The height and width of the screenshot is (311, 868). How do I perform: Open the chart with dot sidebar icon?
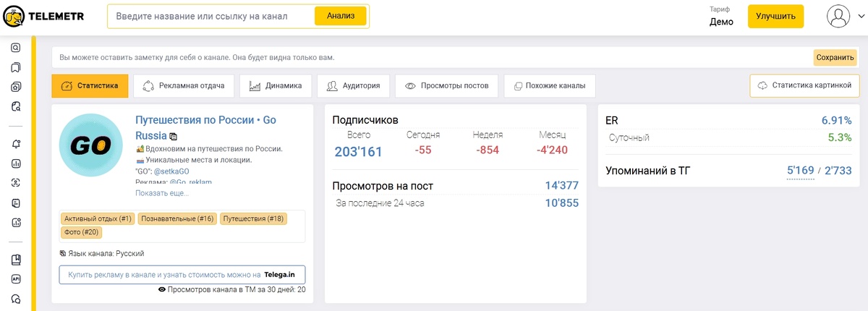[x=16, y=222]
